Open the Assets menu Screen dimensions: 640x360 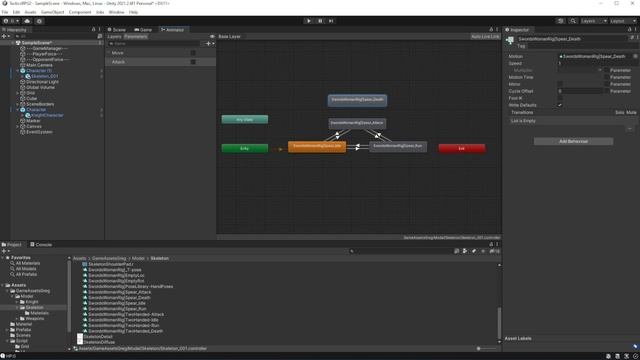pyautogui.click(x=30, y=12)
